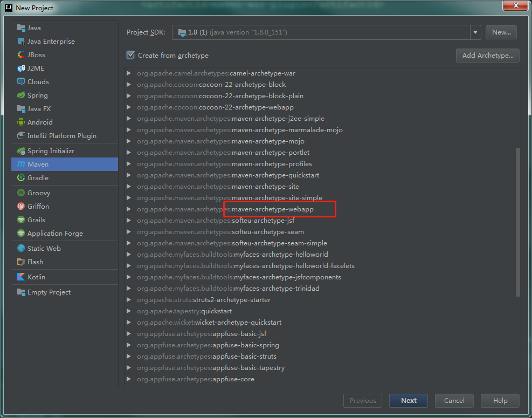532x418 pixels.
Task: Select org.apache.tapestry:quickstart archetype
Action: coord(184,311)
